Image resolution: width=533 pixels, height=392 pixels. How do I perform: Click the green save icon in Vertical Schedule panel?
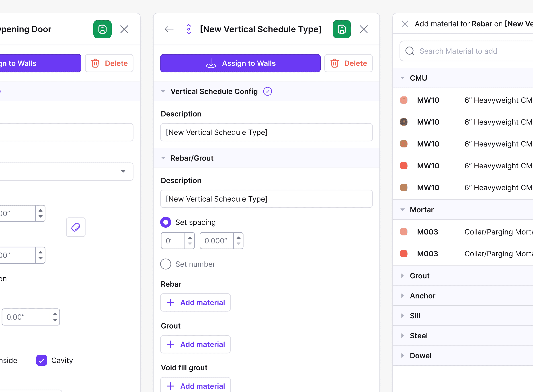click(x=341, y=29)
